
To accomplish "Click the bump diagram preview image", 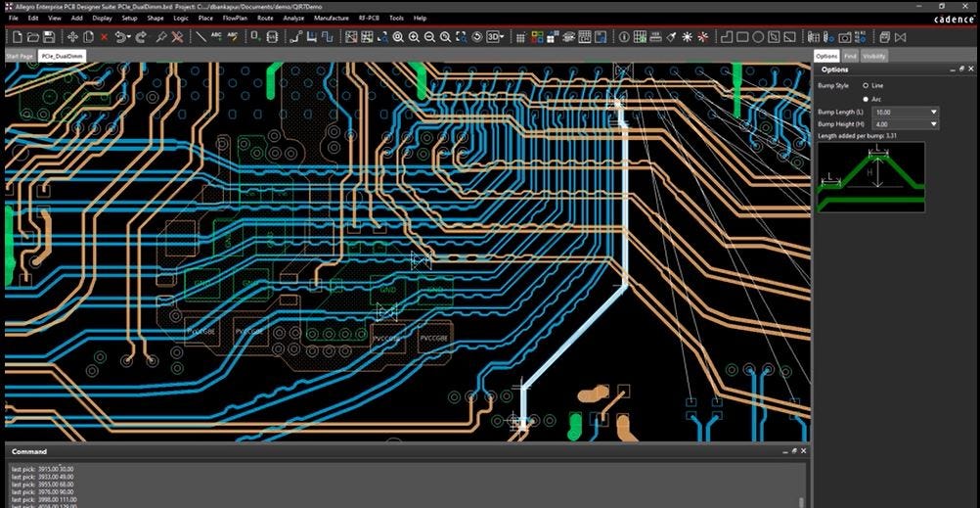I will point(871,177).
